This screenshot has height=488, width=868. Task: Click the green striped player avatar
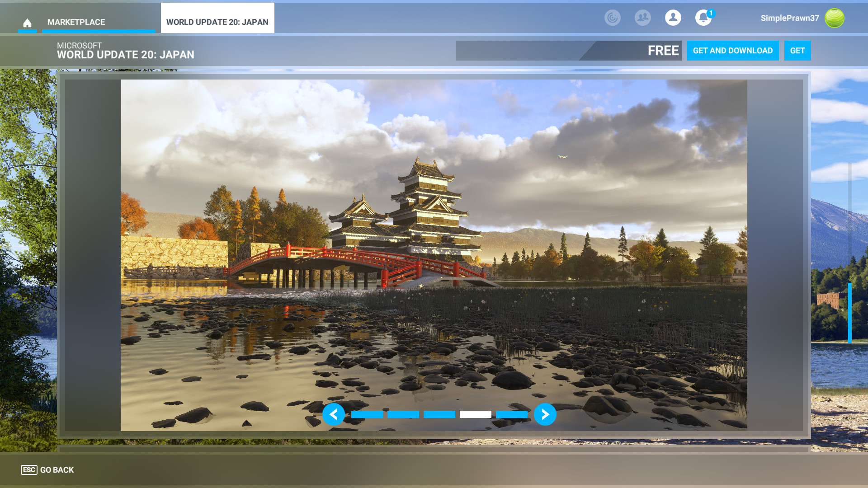click(834, 18)
